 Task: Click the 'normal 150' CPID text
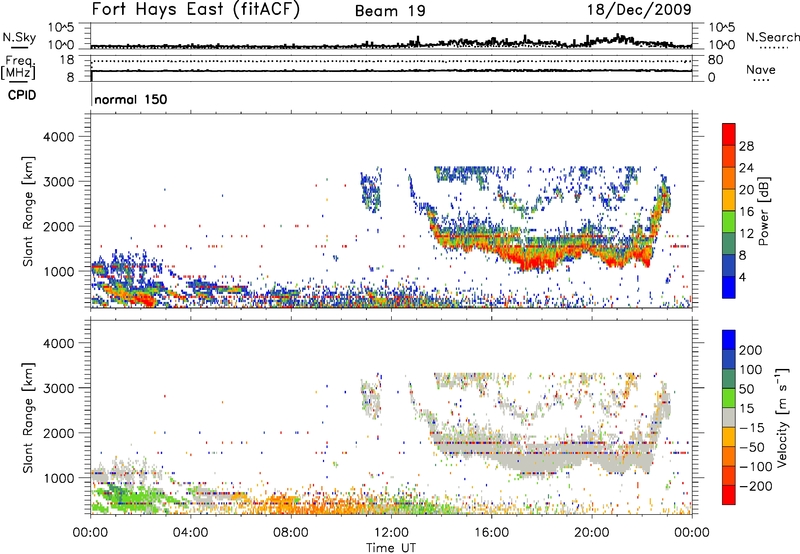[131, 99]
